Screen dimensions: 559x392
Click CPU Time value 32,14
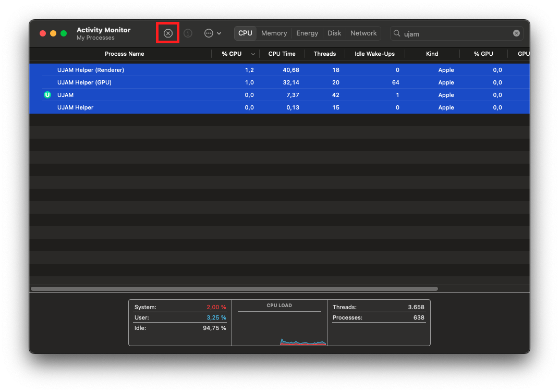(291, 82)
